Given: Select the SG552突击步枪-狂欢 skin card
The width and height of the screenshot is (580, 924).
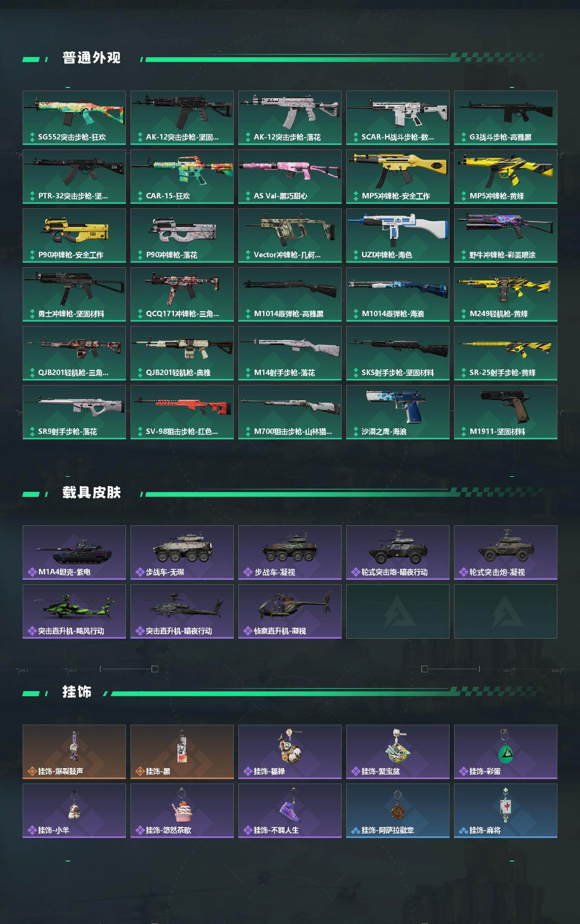Looking at the screenshot, I should coord(74,118).
